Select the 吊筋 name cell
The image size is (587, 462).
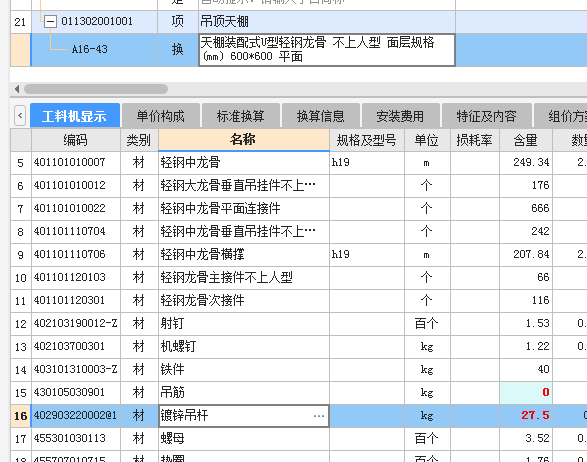pos(244,393)
